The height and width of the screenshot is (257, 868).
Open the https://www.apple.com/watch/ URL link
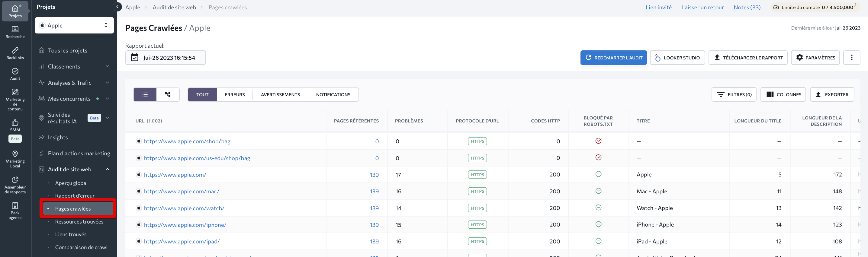[184, 208]
